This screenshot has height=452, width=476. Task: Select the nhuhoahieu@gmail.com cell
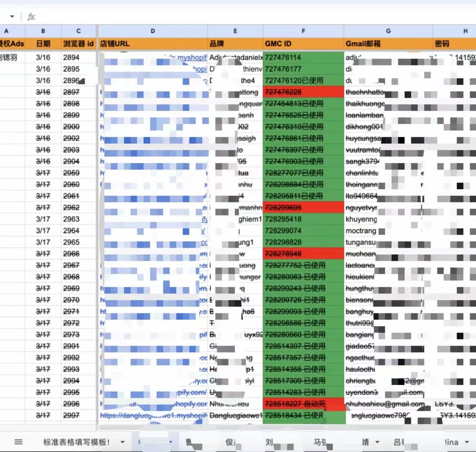click(x=385, y=404)
